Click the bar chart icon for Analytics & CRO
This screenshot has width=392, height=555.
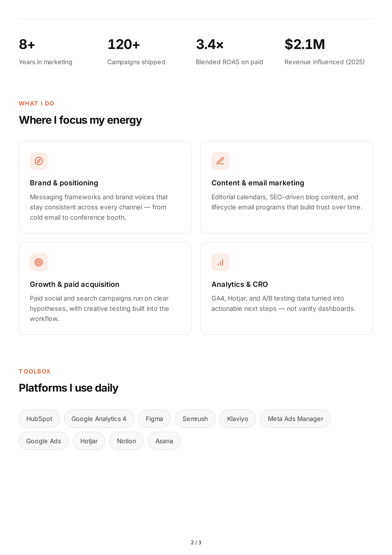[x=220, y=262]
